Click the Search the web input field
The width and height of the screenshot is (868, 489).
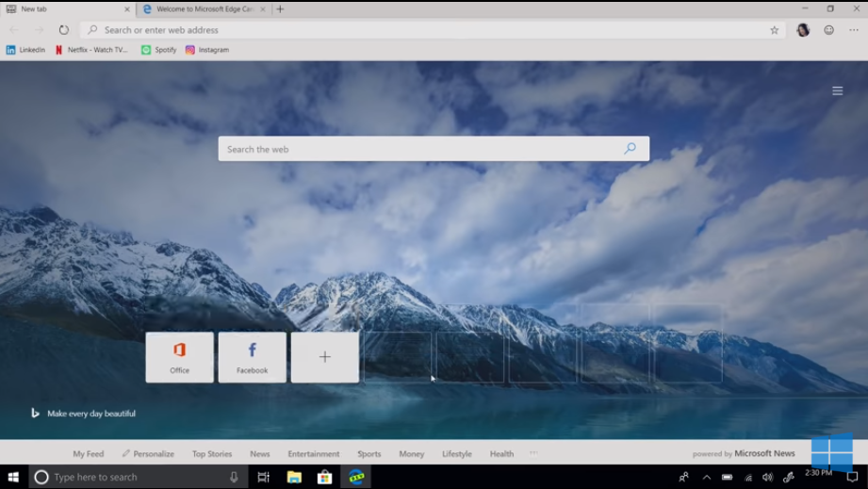tap(419, 149)
